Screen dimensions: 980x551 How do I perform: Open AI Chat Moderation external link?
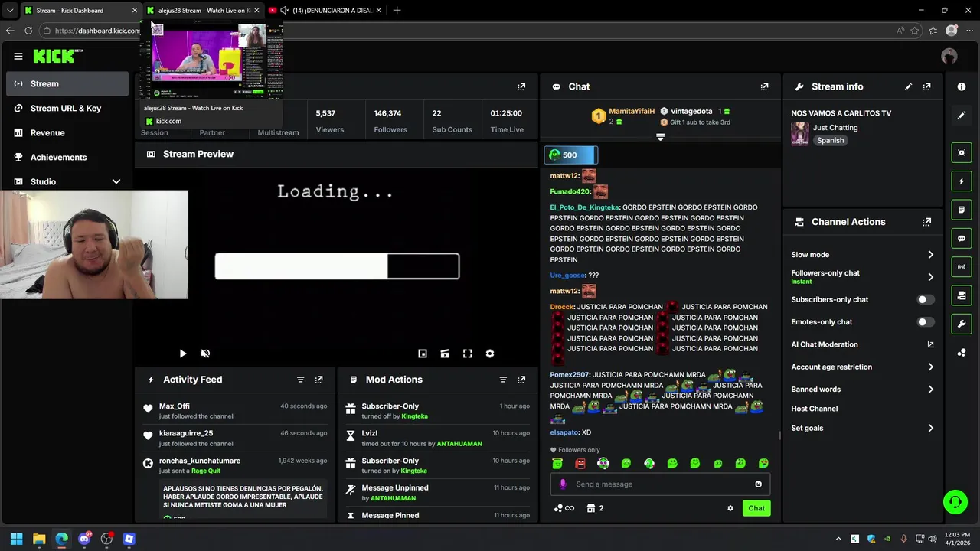[931, 344]
